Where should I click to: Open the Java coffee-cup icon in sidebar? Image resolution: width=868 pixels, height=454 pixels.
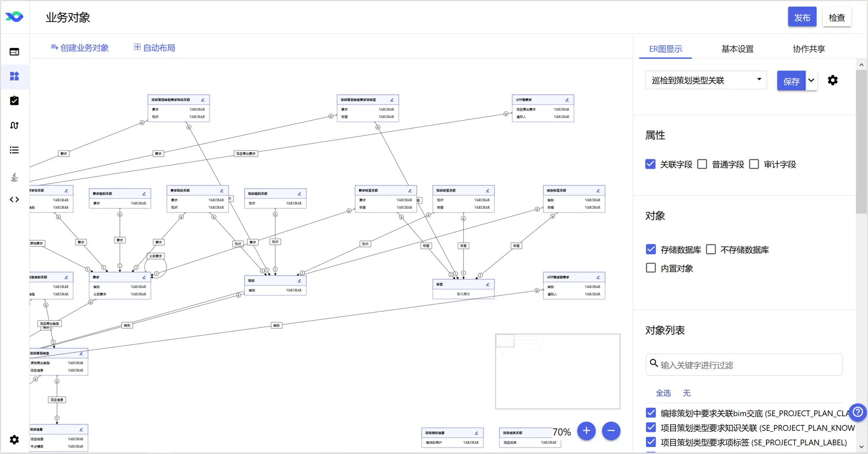click(14, 177)
